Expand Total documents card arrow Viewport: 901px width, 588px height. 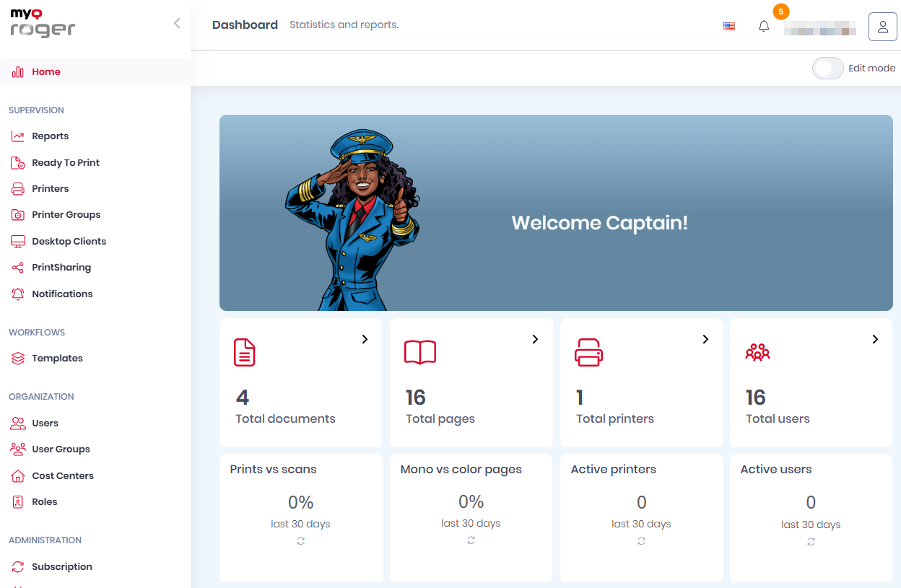(x=365, y=339)
